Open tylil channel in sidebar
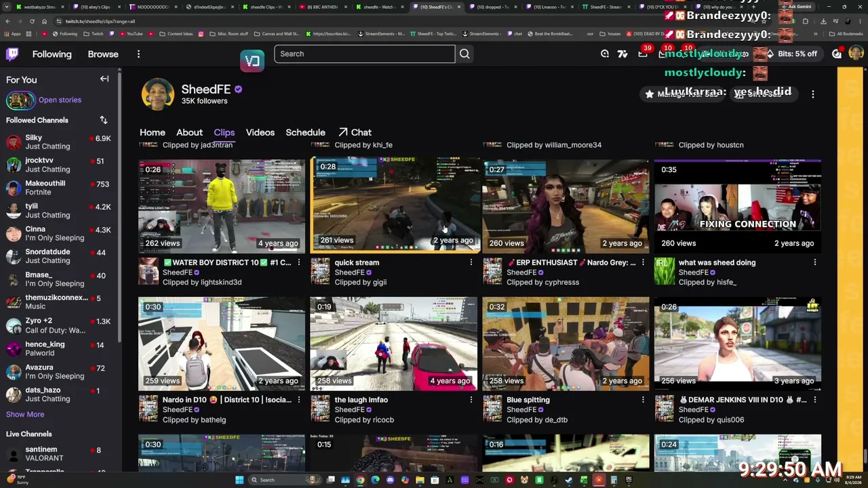This screenshot has height=488, width=868. [x=61, y=210]
